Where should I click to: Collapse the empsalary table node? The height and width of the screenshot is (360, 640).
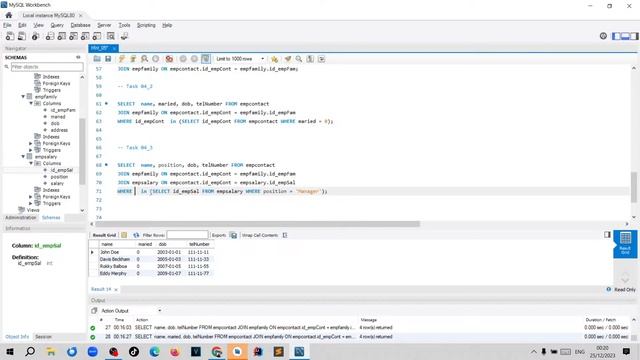(23, 156)
